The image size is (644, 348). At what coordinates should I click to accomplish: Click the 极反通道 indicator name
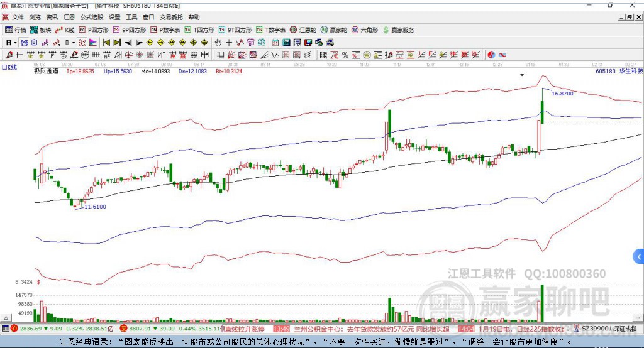46,71
